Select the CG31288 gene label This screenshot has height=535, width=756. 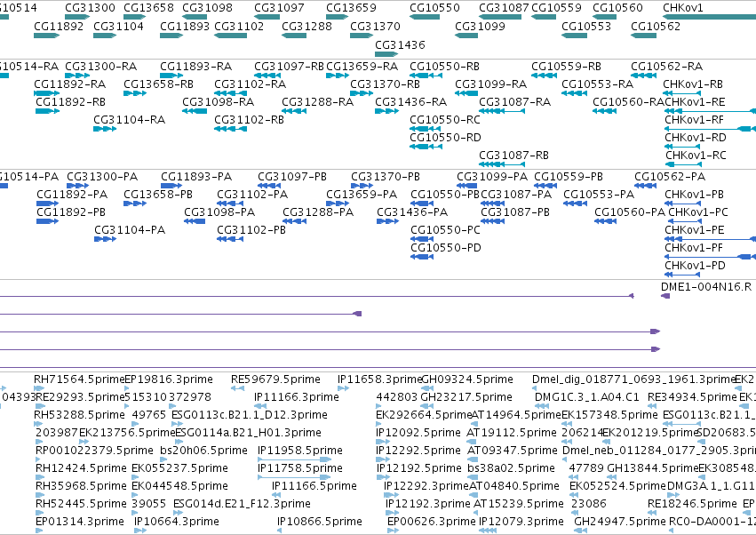pos(306,26)
